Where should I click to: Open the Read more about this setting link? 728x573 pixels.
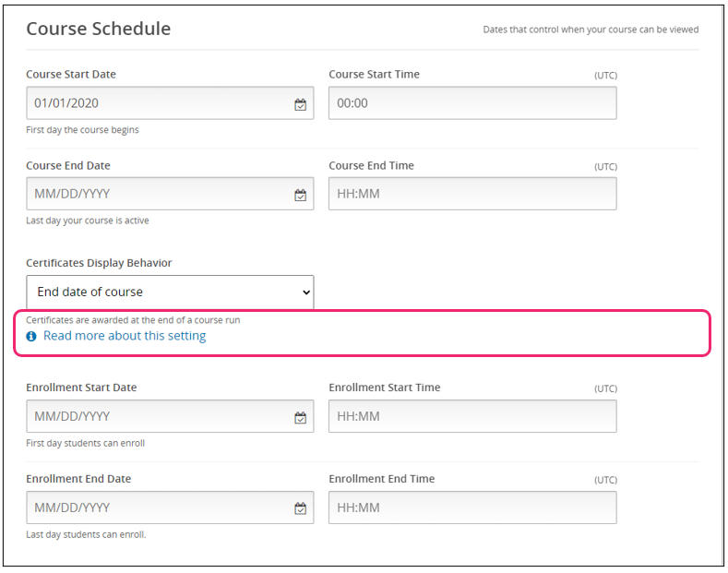[x=125, y=336]
